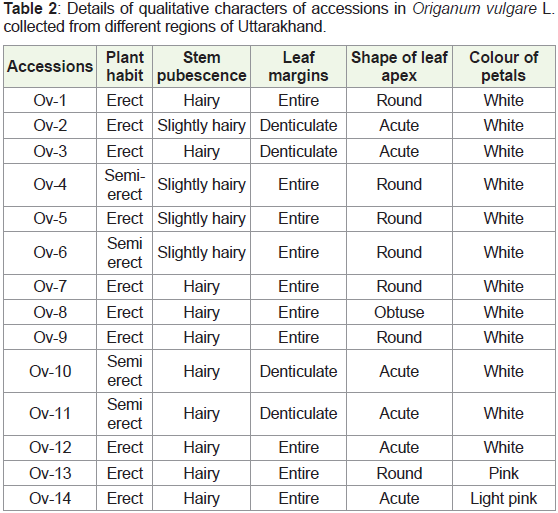Click the Light pink cell for Ov-14

click(504, 498)
